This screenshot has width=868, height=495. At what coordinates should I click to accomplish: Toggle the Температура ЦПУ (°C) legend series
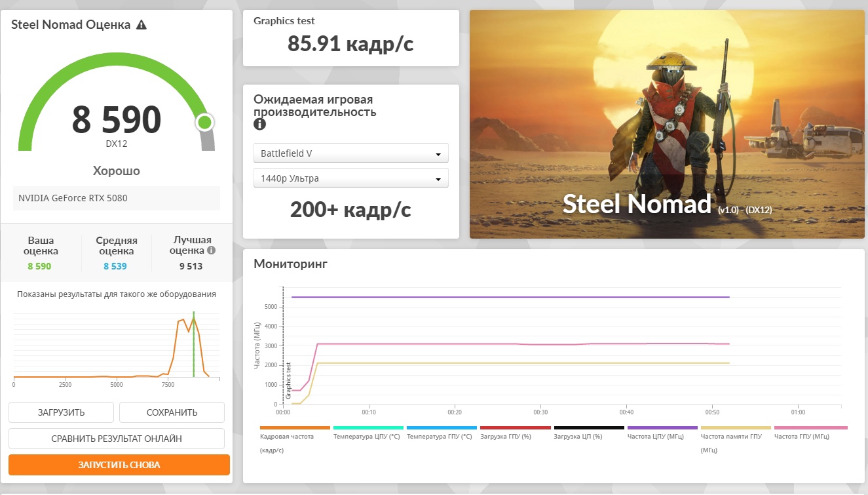[368, 433]
